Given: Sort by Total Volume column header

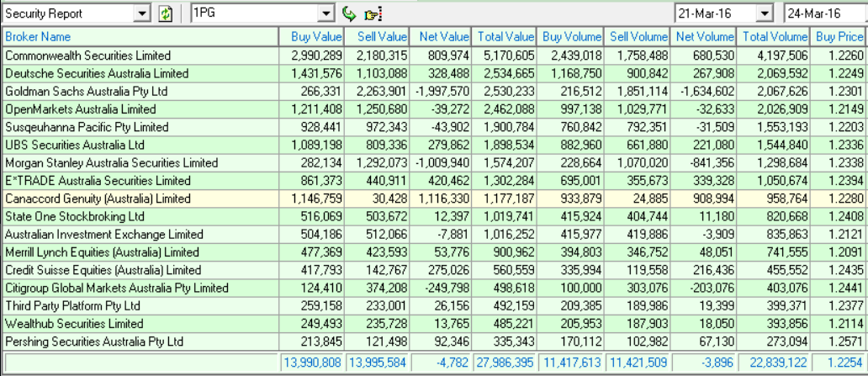Looking at the screenshot, I should click(x=773, y=37).
